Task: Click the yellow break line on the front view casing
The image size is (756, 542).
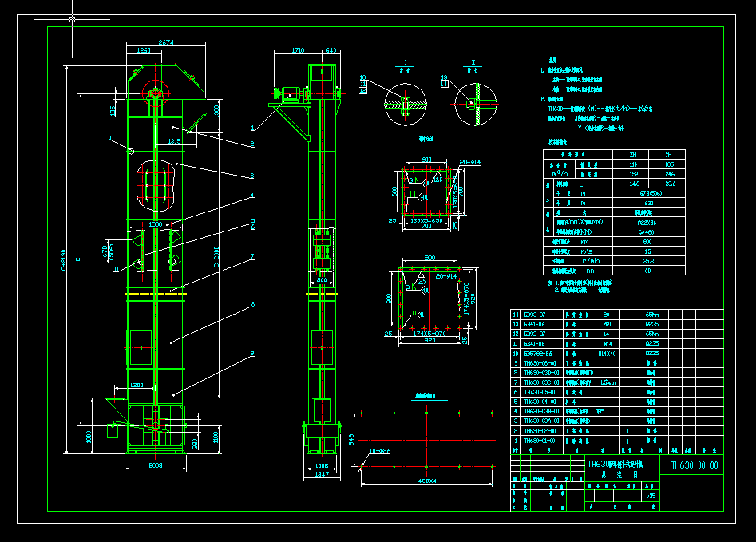Action: coord(155,293)
